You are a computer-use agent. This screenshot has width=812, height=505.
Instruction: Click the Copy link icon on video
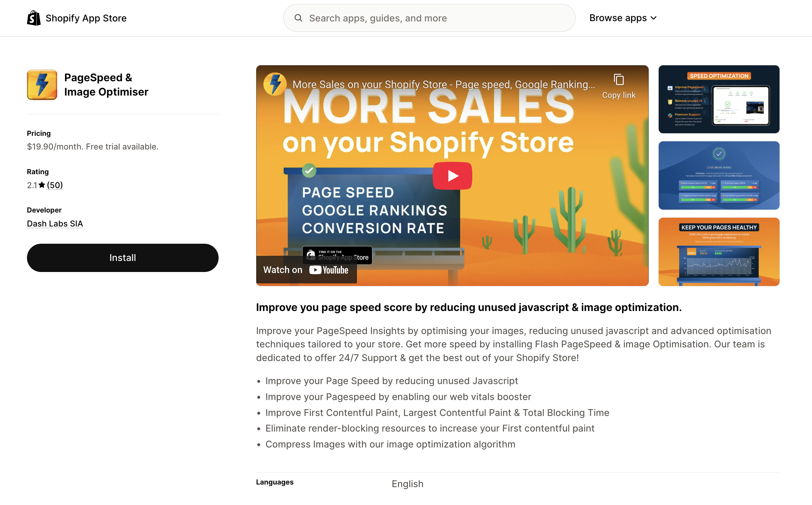click(x=618, y=80)
